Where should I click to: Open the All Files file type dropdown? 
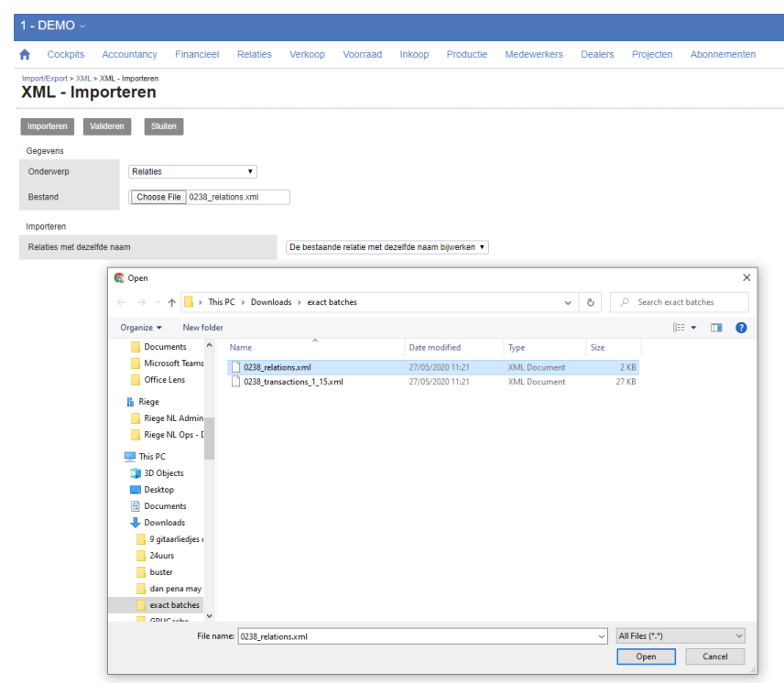[680, 634]
